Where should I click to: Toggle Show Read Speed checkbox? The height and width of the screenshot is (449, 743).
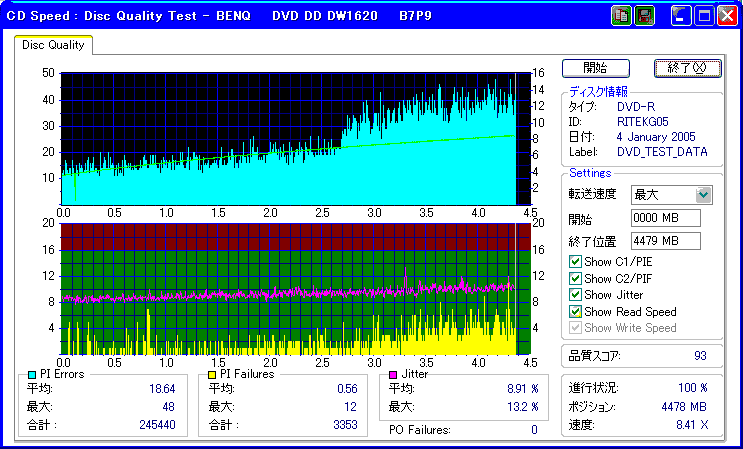pyautogui.click(x=575, y=312)
